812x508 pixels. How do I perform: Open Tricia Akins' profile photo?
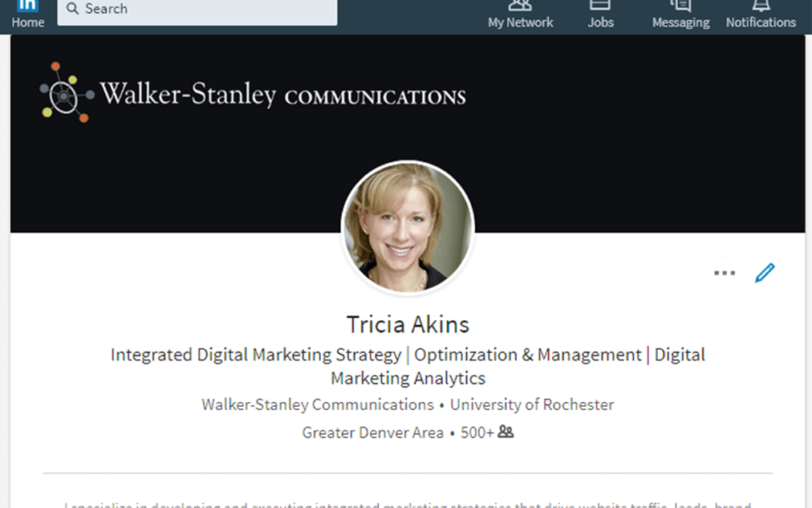(x=408, y=227)
